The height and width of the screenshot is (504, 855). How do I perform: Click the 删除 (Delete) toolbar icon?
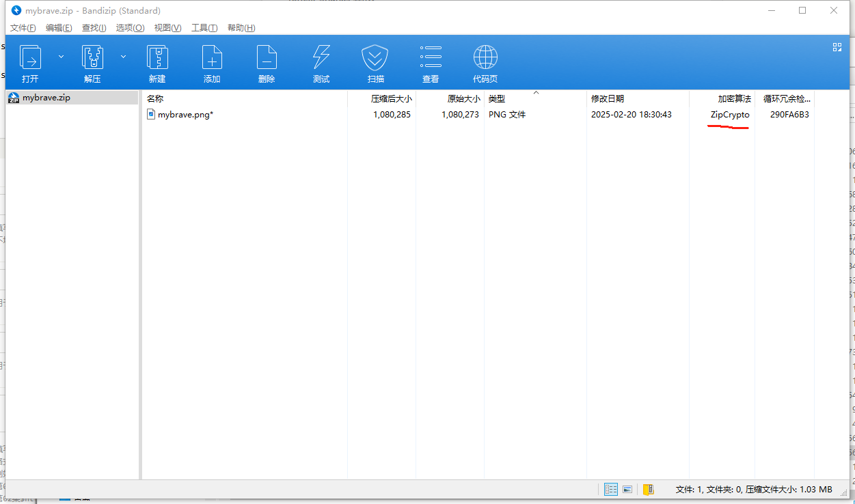coord(267,57)
